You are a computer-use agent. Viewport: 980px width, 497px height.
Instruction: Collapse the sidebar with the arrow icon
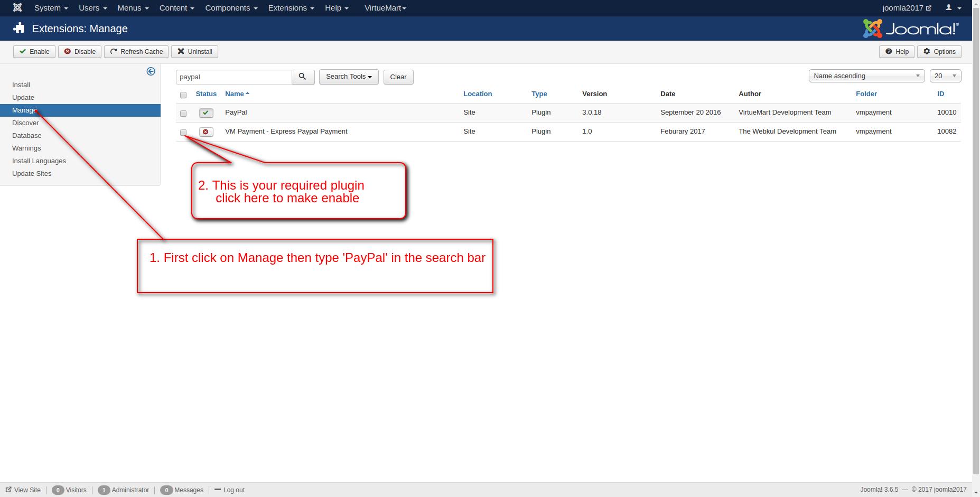(x=151, y=71)
